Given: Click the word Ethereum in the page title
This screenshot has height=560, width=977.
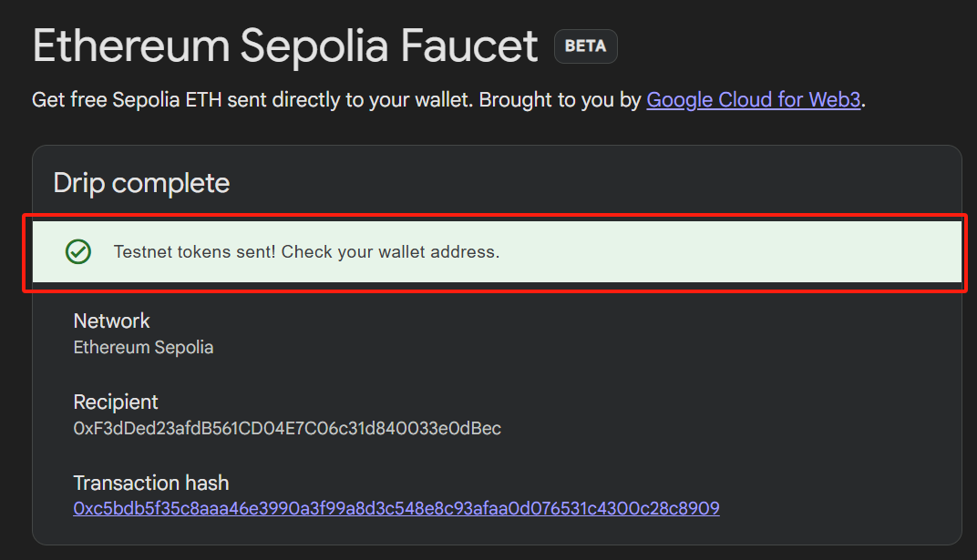Looking at the screenshot, I should (x=131, y=46).
